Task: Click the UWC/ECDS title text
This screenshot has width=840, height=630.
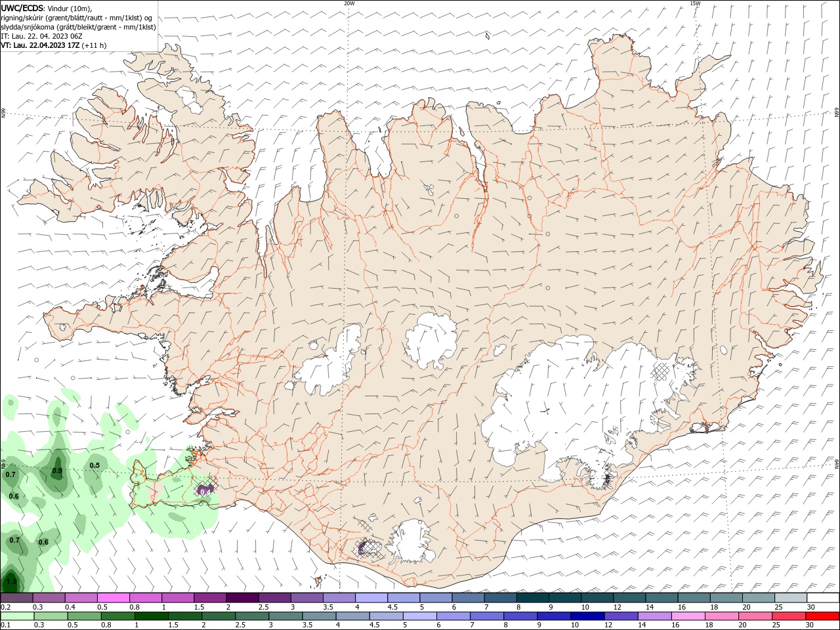Action: point(23,8)
